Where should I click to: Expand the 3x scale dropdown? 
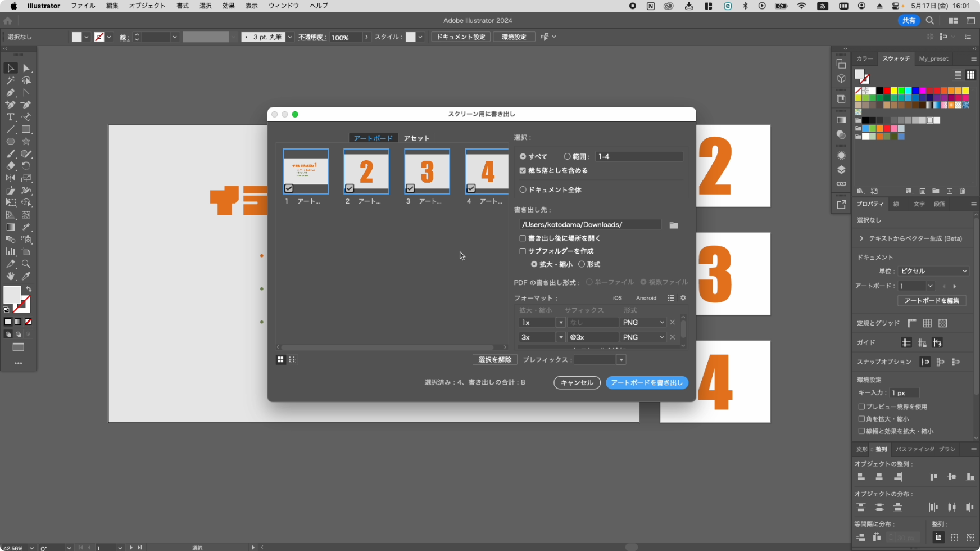[x=560, y=337]
